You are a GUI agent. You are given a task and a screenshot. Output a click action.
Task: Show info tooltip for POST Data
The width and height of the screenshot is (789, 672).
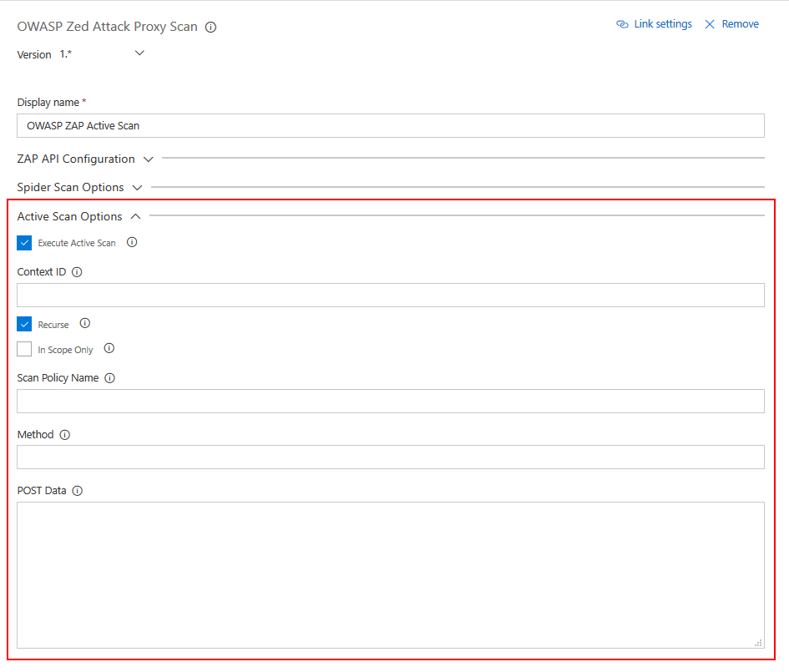(77, 491)
